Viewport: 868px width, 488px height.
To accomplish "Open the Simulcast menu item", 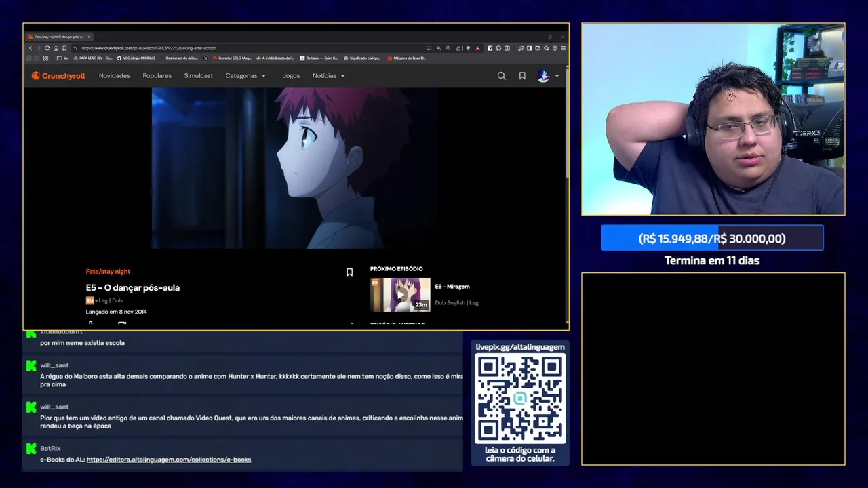I will [x=199, y=76].
